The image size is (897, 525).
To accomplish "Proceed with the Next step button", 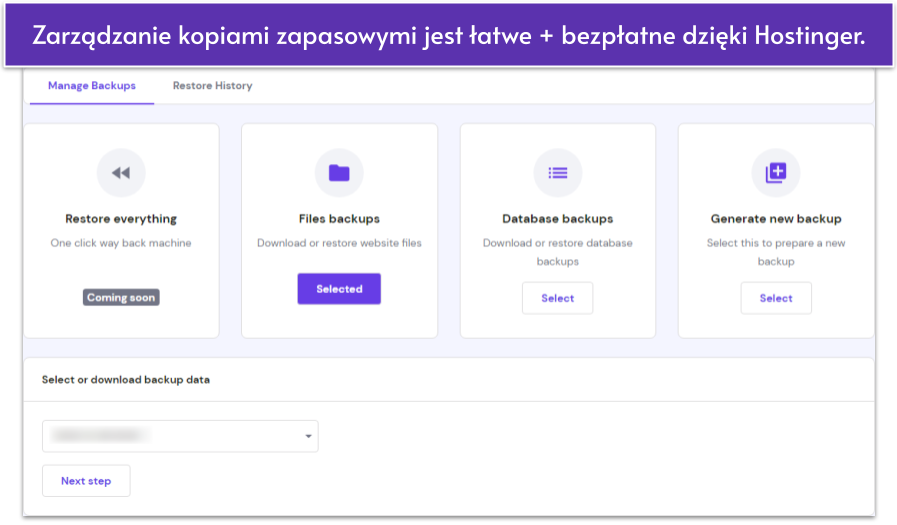I will coord(86,481).
